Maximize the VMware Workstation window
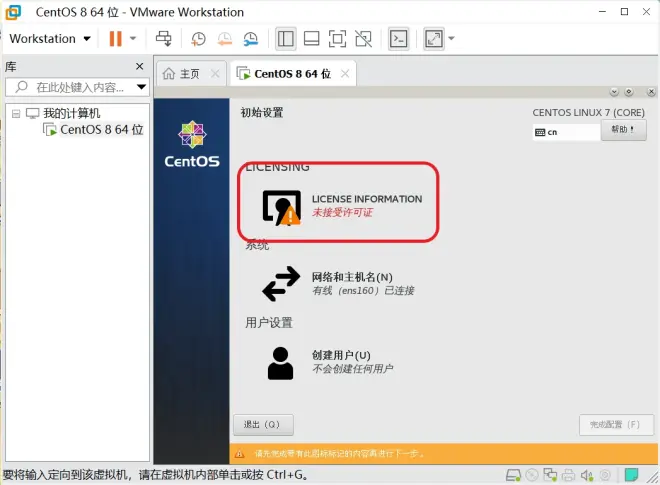 (624, 12)
